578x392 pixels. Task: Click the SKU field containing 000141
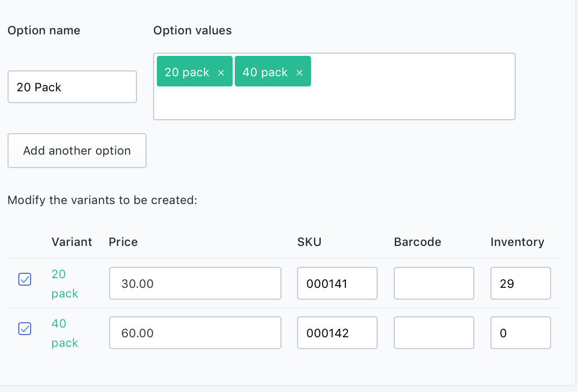click(337, 284)
